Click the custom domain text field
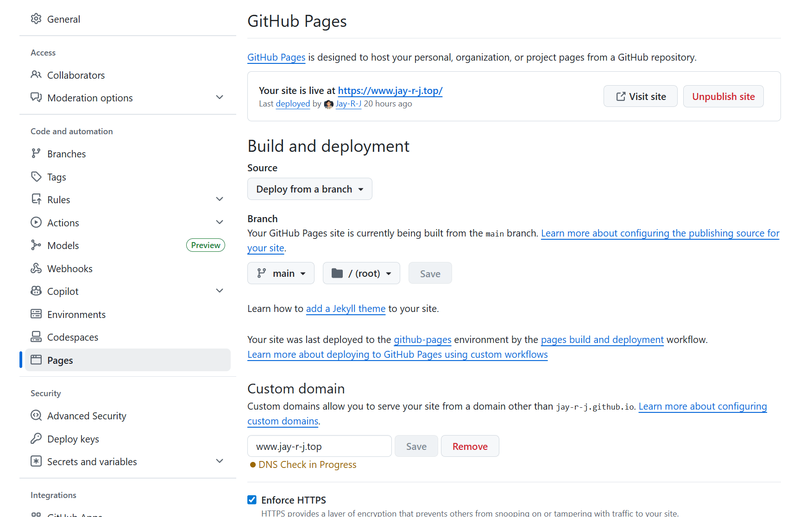This screenshot has width=812, height=517. 320,447
